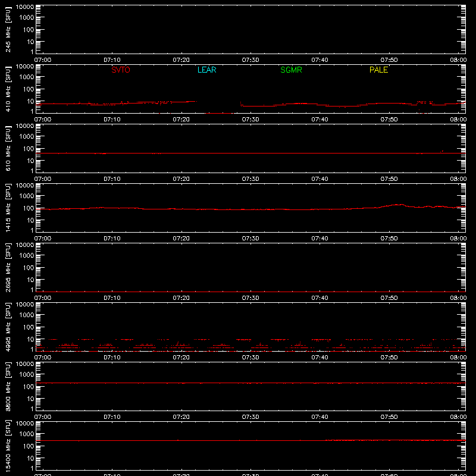476x476 pixels.
Task: Click 07:30 label under the 245 MHz panel
Action: 250,60
